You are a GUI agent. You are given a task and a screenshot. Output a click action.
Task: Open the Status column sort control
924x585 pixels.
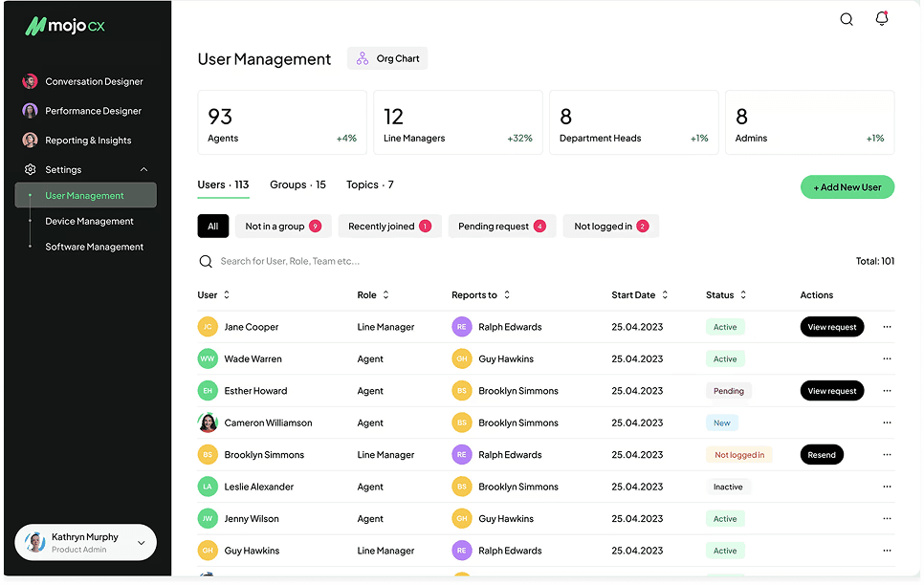(x=741, y=294)
